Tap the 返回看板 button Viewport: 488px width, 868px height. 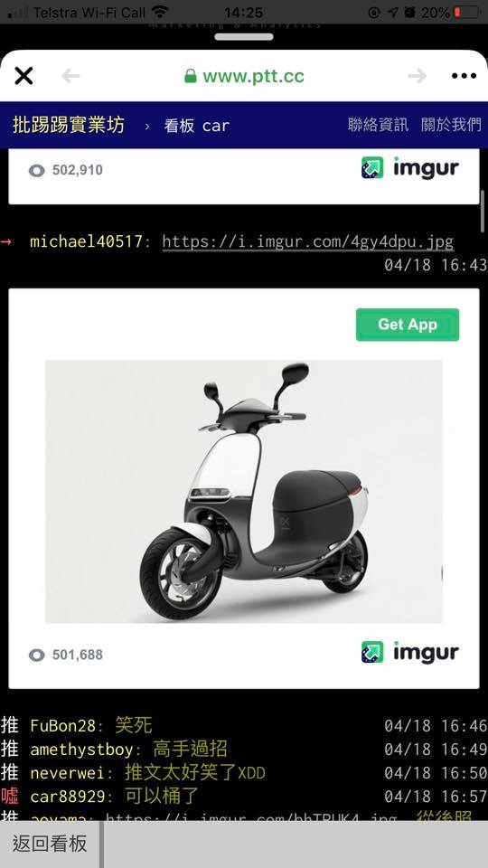coord(50,844)
